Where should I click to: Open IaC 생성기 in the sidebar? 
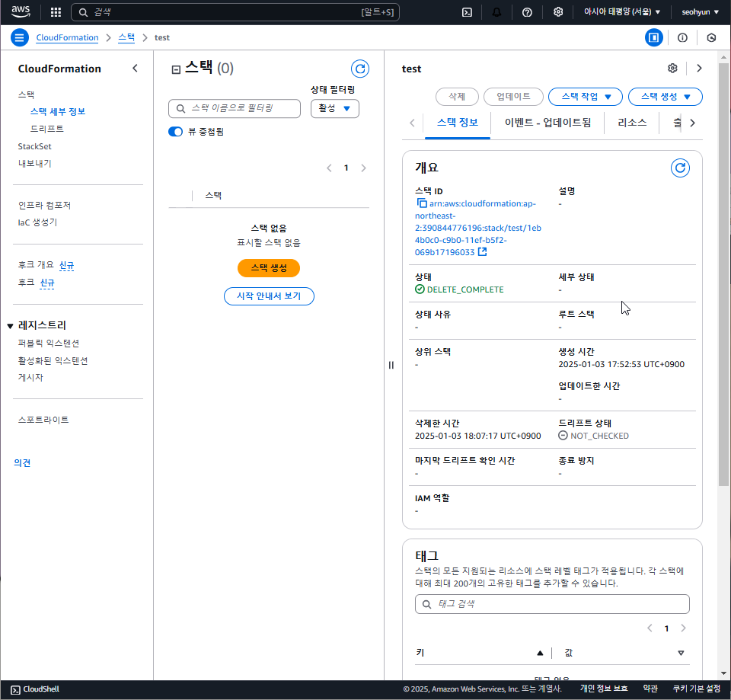[37, 222]
